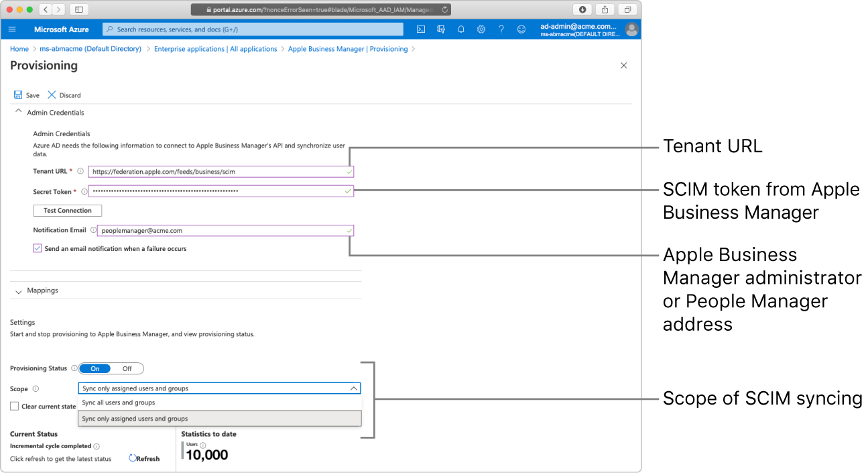The height and width of the screenshot is (473, 868).
Task: Click the Notification Email input field
Action: pos(226,229)
